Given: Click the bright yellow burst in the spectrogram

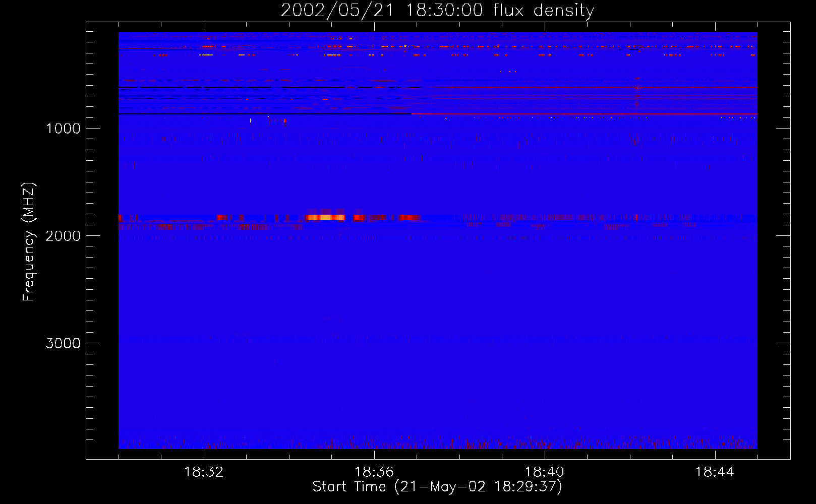Looking at the screenshot, I should (x=325, y=217).
